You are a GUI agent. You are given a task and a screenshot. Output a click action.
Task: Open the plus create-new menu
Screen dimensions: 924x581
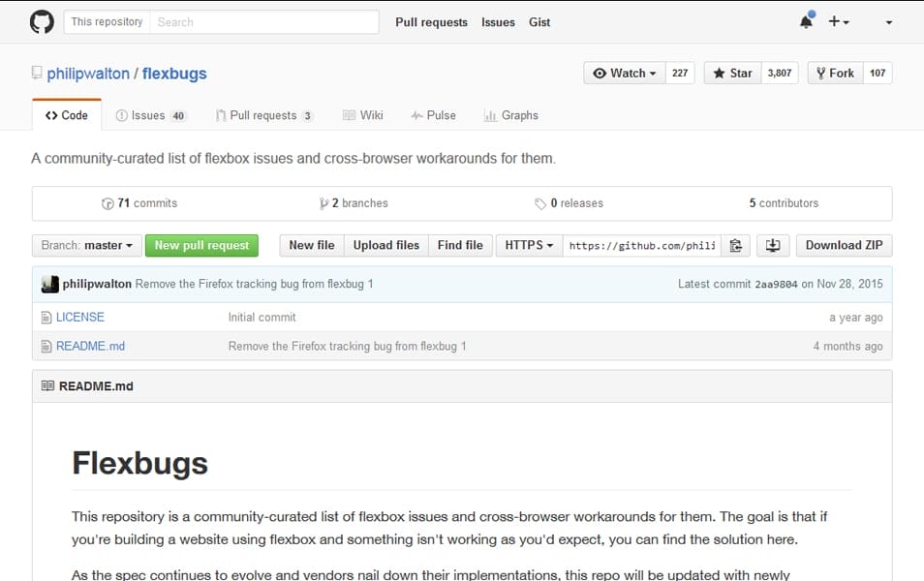(x=839, y=22)
